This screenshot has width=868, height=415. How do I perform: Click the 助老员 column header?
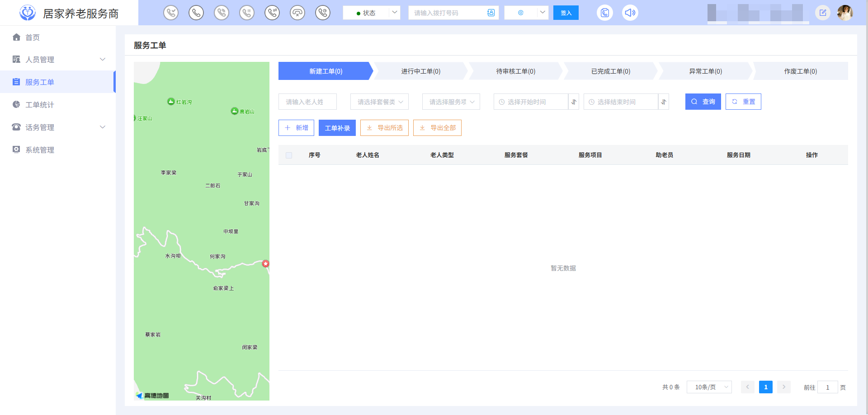pos(665,155)
